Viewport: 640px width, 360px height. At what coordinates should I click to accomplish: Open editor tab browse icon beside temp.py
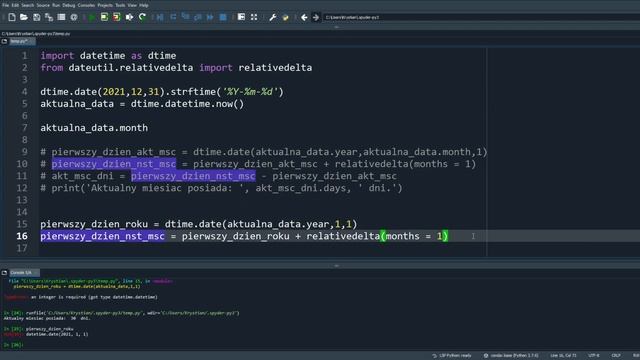(4, 41)
